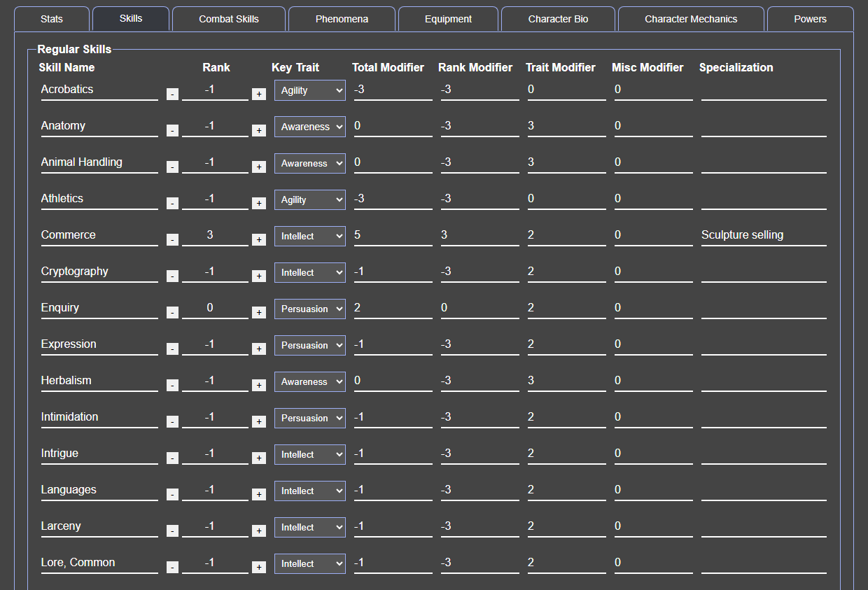Open the Cryptography key trait dropdown
The width and height of the screenshot is (868, 590).
click(310, 272)
